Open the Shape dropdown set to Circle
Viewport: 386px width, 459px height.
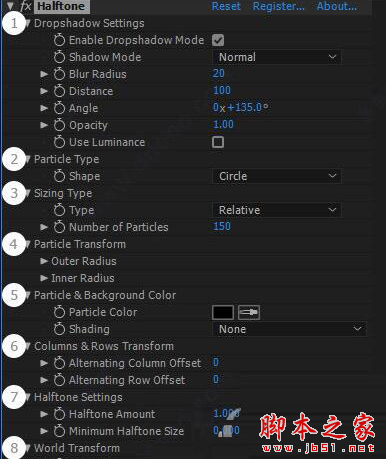coord(277,176)
